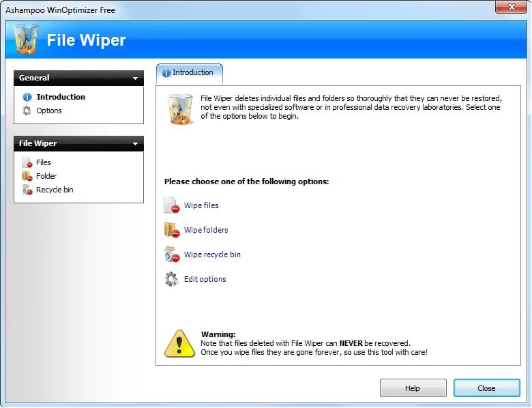The width and height of the screenshot is (532, 408).
Task: Open the Edit options link
Action: click(205, 279)
